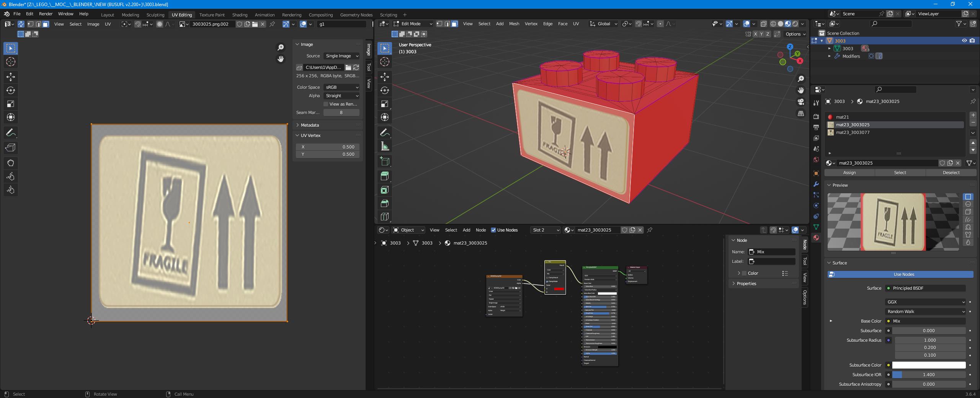This screenshot has width=980, height=398.
Task: Select the Bevel tool
Action: pyautogui.click(x=385, y=203)
